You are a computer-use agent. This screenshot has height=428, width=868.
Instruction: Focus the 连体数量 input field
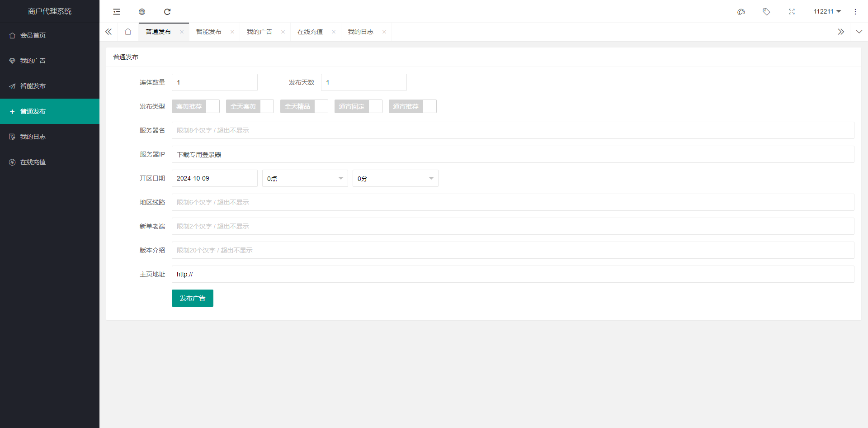tap(215, 82)
